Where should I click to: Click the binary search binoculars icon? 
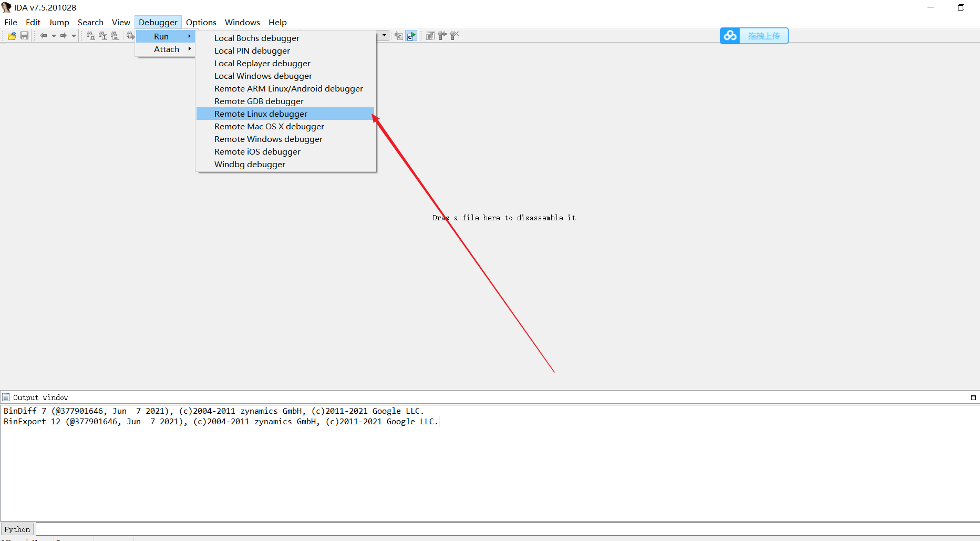pyautogui.click(x=115, y=36)
